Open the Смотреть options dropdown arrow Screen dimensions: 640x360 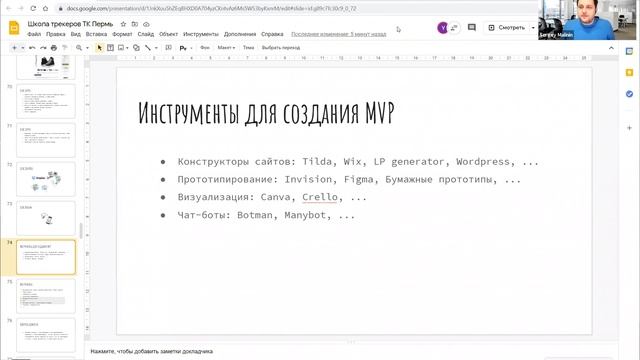click(x=533, y=28)
